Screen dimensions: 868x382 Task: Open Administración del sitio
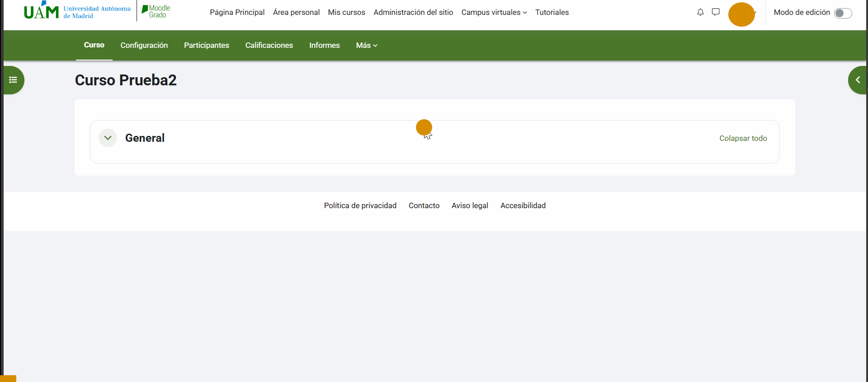[x=413, y=12]
